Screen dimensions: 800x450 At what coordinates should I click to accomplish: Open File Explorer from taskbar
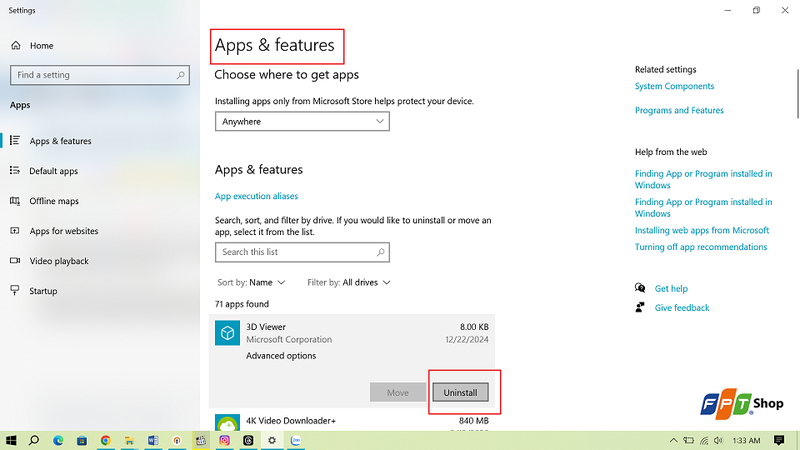[x=129, y=440]
